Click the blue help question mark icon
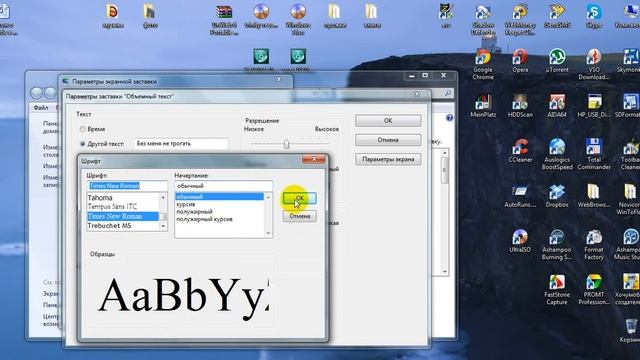The image size is (640, 360). pyautogui.click(x=449, y=118)
